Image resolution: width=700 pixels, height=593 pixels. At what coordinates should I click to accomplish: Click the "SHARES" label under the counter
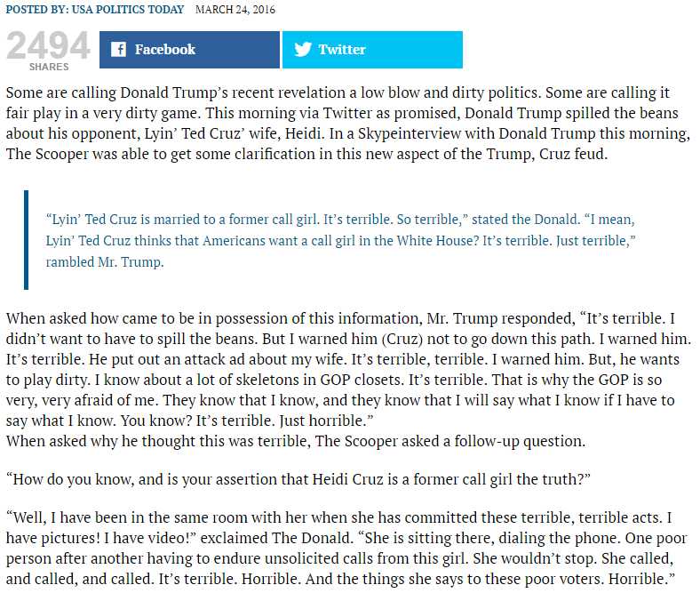(x=48, y=68)
